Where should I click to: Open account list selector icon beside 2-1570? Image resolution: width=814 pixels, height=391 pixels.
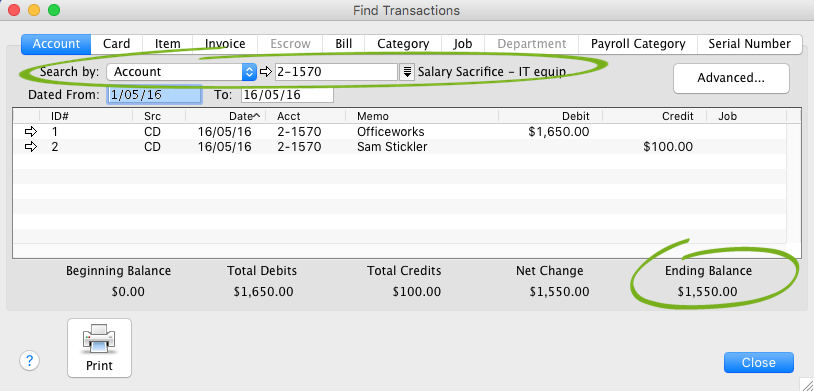coord(408,72)
